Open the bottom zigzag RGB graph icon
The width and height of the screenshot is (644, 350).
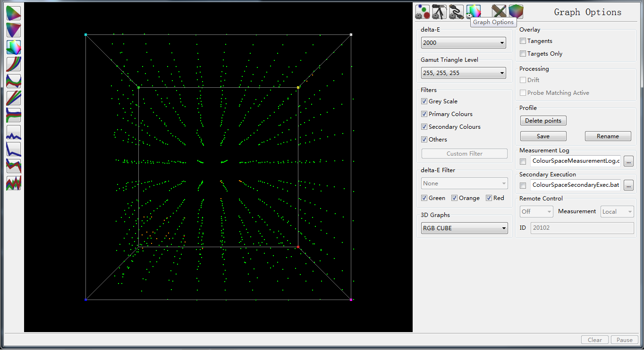[14, 183]
